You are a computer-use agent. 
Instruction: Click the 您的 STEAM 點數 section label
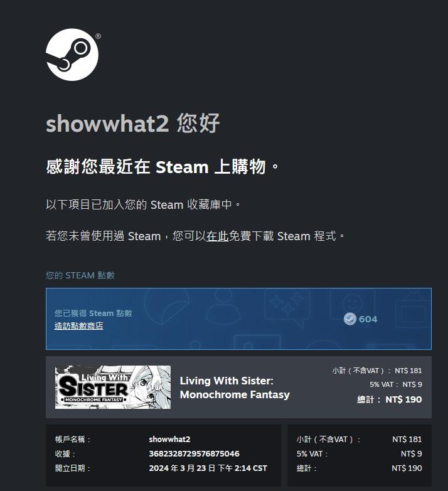point(80,275)
